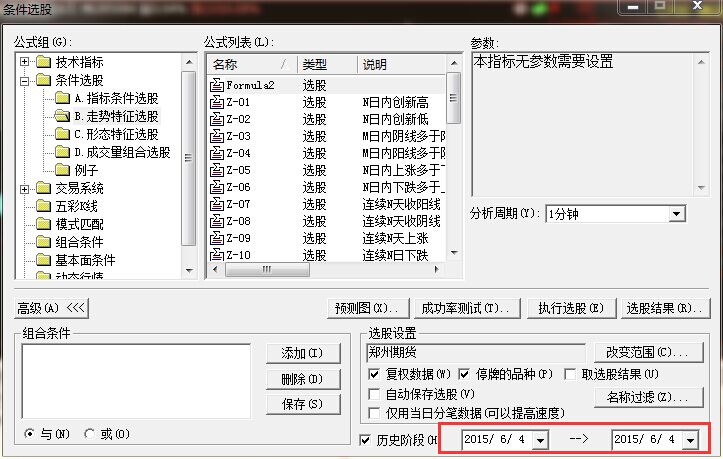The width and height of the screenshot is (723, 459).
Task: Sort list by 类型 column header
Action: click(x=326, y=64)
